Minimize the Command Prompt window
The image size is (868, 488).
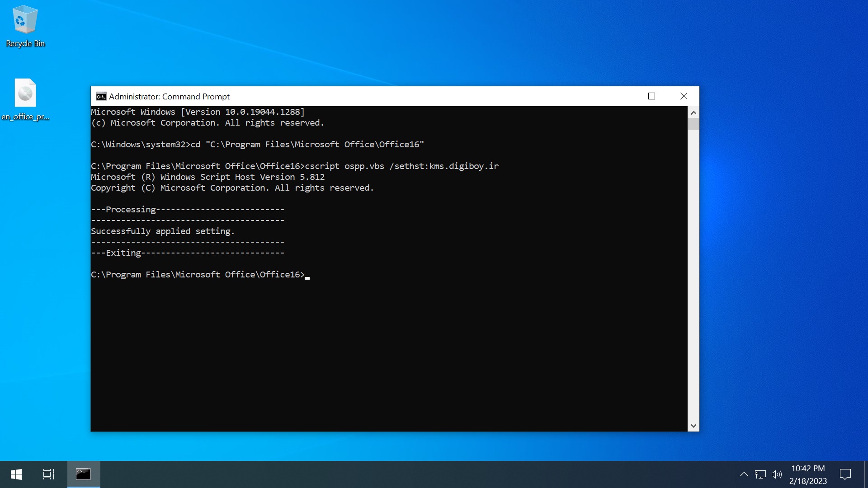[x=620, y=96]
